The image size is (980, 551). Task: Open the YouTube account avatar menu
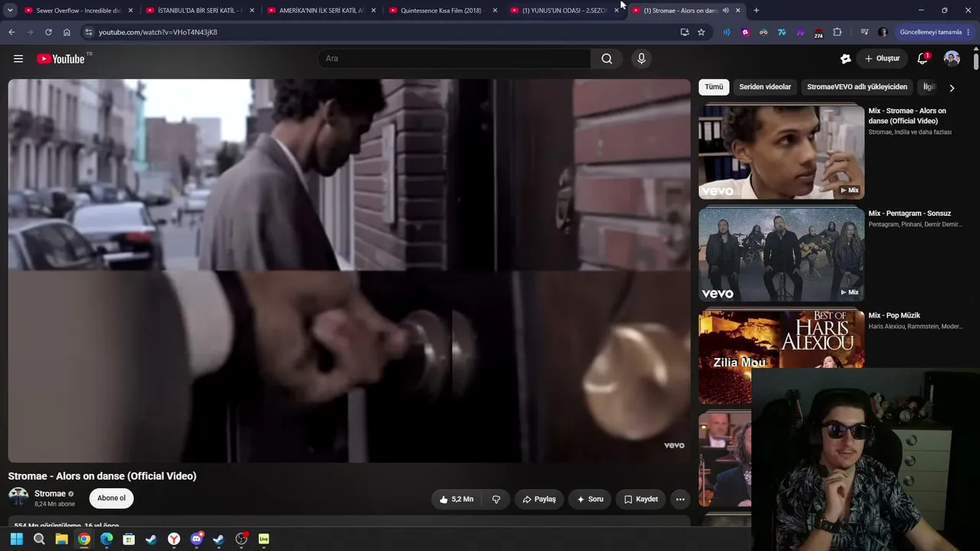point(952,59)
